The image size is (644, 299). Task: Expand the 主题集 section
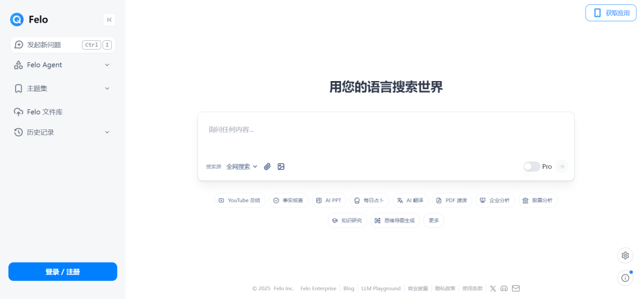pos(62,88)
